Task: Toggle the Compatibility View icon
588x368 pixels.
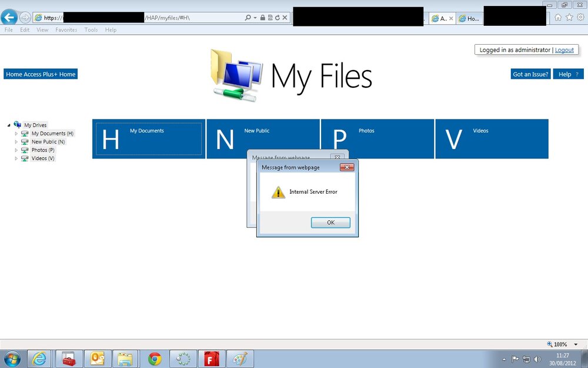Action: tap(270, 18)
